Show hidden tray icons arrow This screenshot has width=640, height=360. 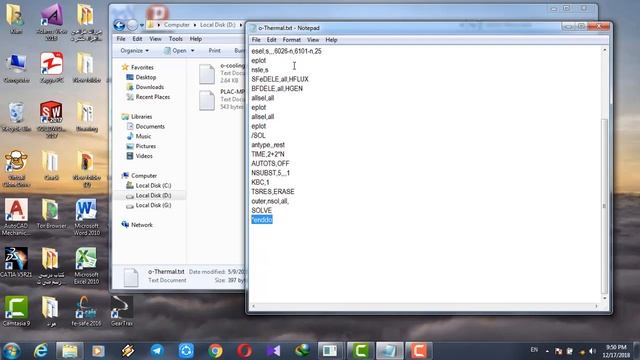tap(547, 351)
